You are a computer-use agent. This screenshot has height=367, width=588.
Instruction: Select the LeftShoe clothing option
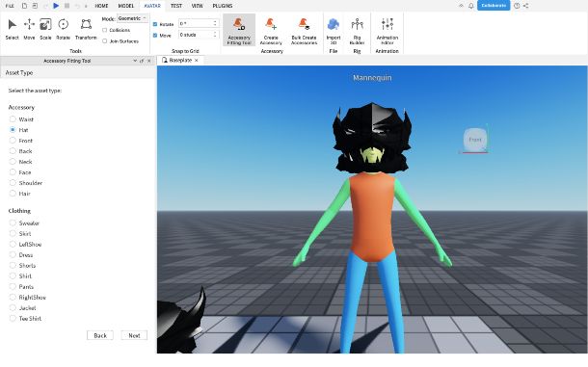(13, 244)
